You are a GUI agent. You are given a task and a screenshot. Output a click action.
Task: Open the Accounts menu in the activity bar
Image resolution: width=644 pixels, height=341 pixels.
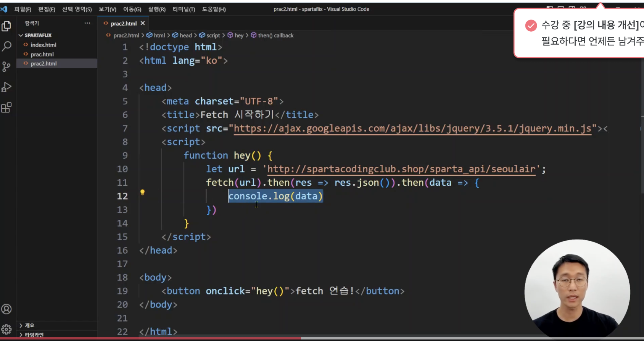(6, 309)
